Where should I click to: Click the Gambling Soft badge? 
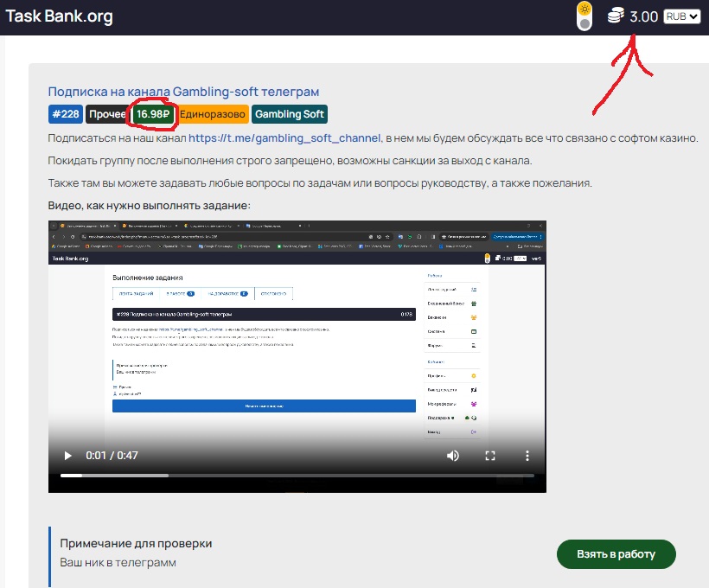point(290,114)
